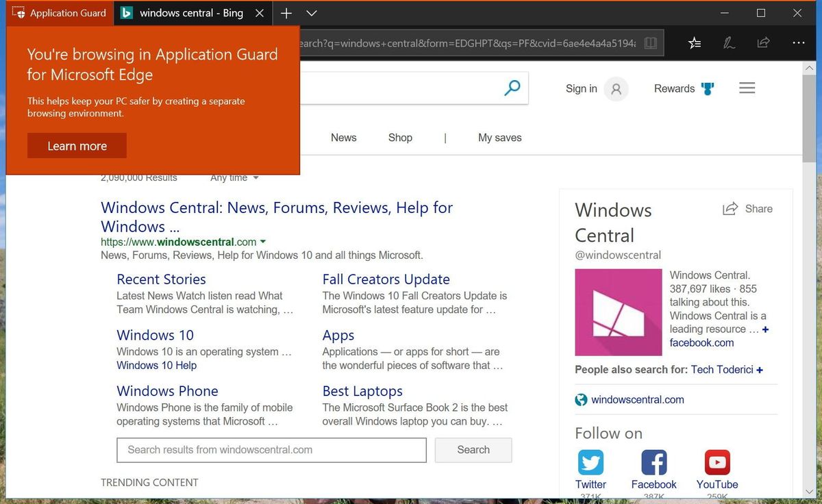Open Windows Central's Facebook page
Viewport: 822px width, 504px height.
pyautogui.click(x=653, y=462)
